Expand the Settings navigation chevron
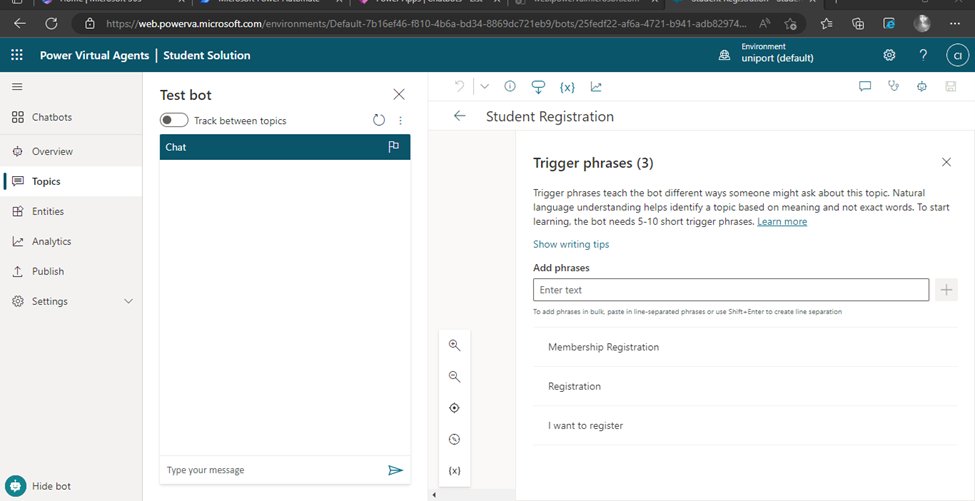 pyautogui.click(x=129, y=301)
